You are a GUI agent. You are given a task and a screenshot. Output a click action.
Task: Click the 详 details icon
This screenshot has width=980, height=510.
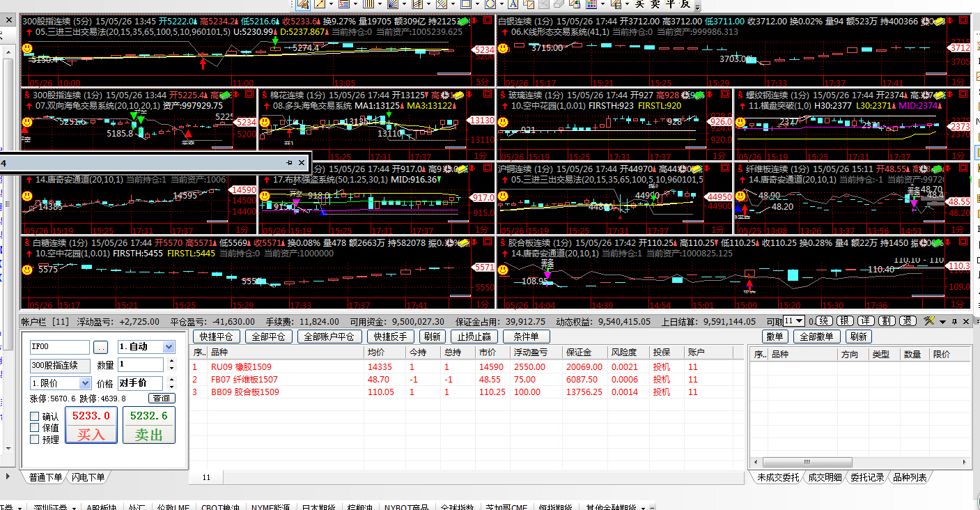[x=866, y=321]
